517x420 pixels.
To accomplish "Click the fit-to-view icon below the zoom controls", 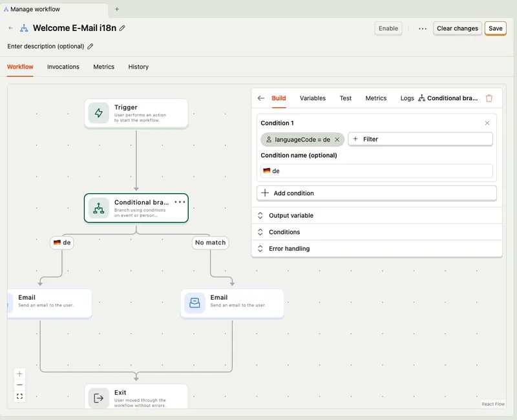I will (19, 396).
